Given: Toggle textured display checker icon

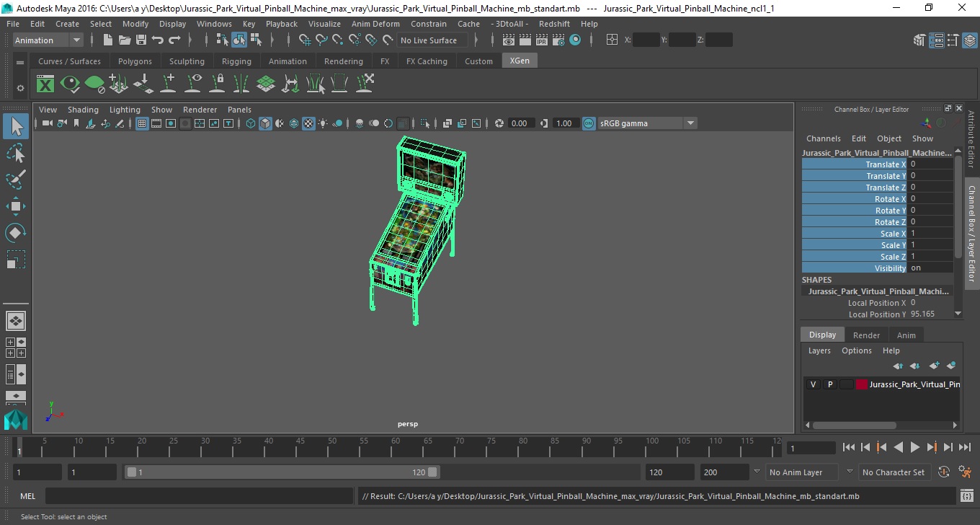Looking at the screenshot, I should (x=308, y=123).
